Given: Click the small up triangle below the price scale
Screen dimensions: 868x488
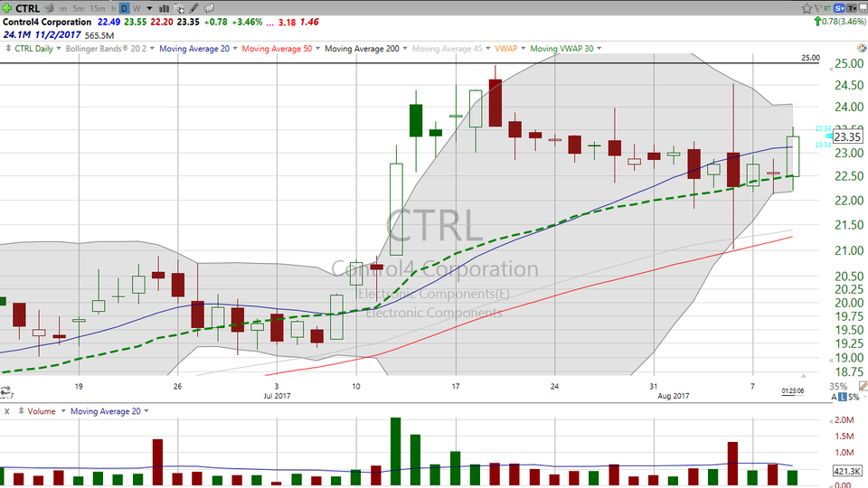Looking at the screenshot, I should click(803, 376).
